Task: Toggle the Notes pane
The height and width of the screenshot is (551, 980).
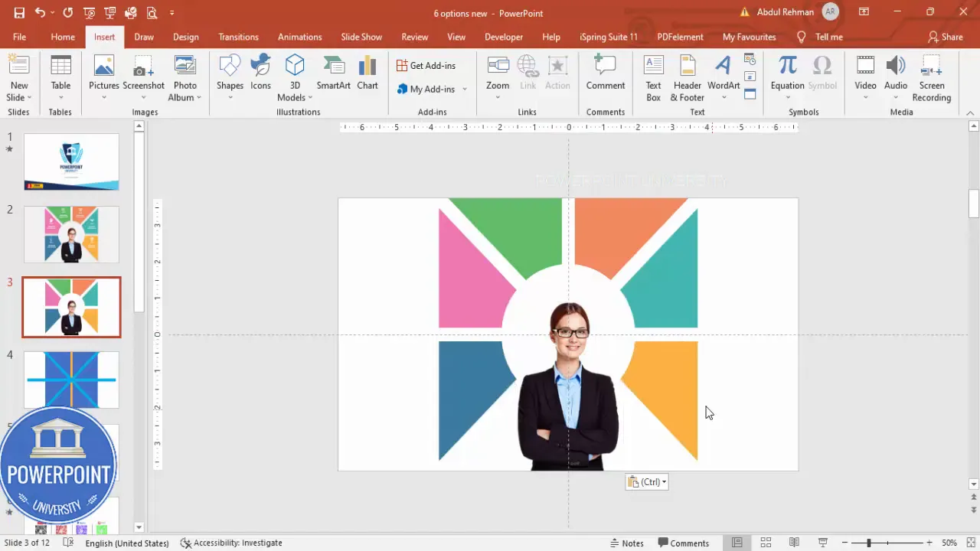Action: tap(626, 543)
